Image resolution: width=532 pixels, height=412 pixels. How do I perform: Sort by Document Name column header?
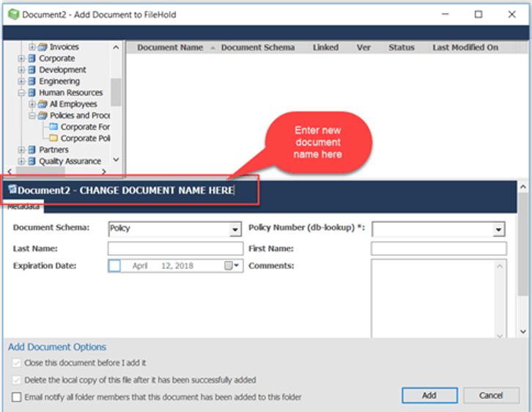click(170, 48)
